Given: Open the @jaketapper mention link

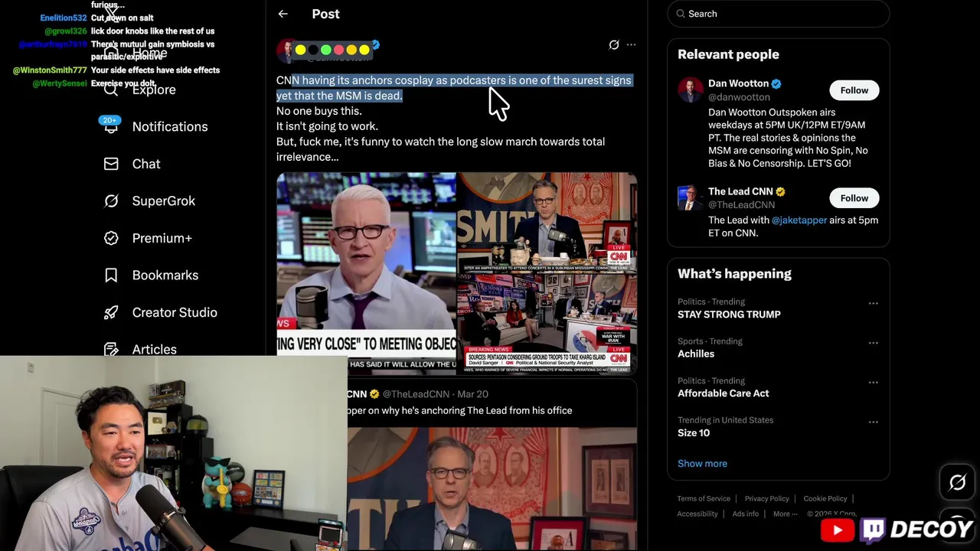Looking at the screenshot, I should point(799,220).
